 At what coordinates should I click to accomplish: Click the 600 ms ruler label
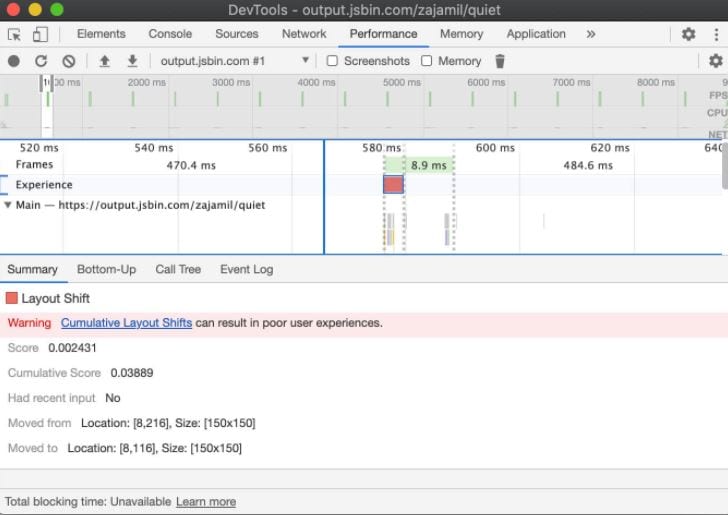pyautogui.click(x=495, y=148)
